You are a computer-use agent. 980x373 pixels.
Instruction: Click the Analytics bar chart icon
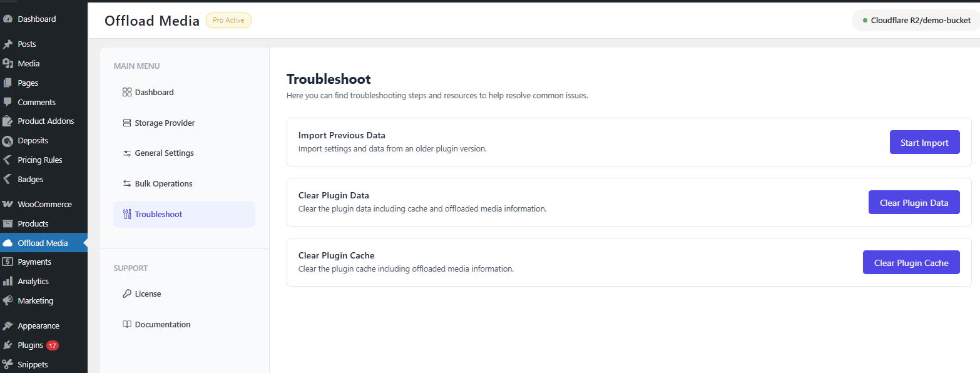point(8,282)
